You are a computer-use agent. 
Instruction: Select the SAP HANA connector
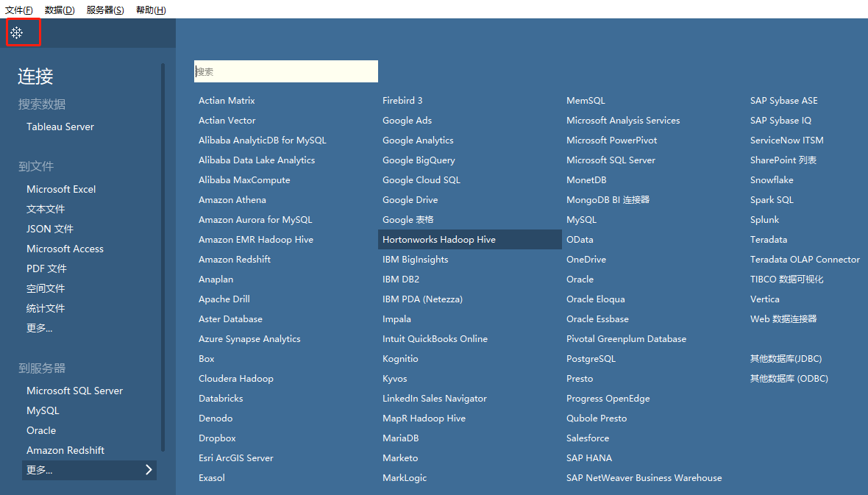(x=589, y=458)
